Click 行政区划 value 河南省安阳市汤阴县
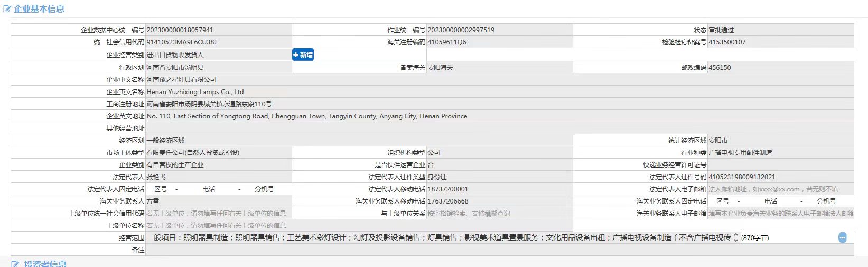868x267 pixels. click(x=175, y=68)
